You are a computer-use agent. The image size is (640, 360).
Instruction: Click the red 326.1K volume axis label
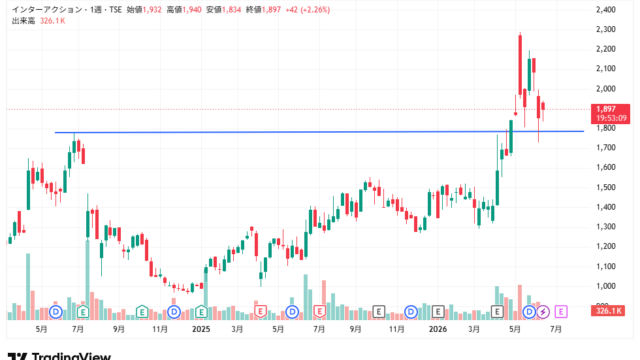click(x=608, y=311)
